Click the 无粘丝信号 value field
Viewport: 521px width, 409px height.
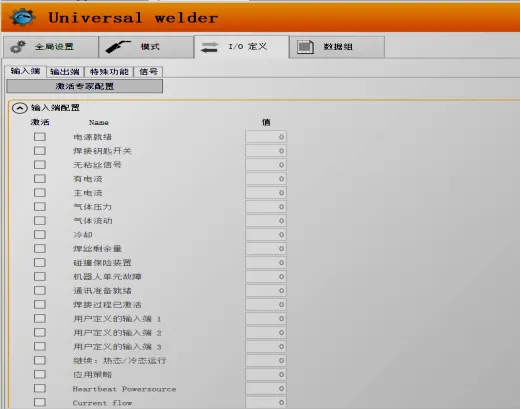tap(266, 165)
